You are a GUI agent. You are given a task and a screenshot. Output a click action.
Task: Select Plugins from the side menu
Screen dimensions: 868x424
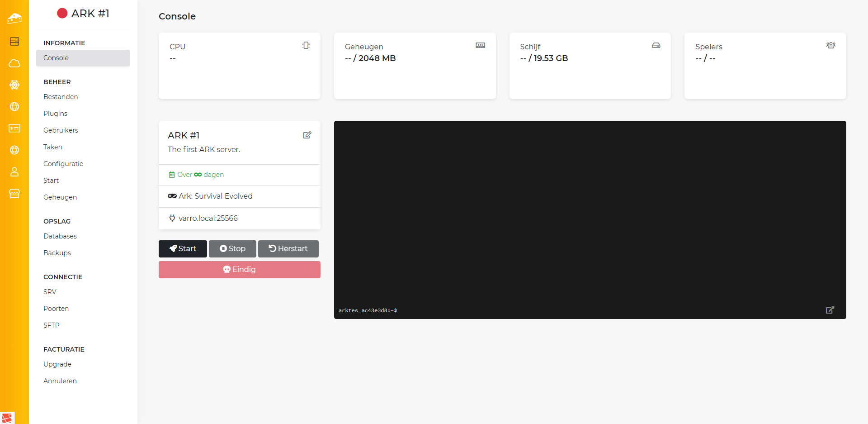click(55, 114)
